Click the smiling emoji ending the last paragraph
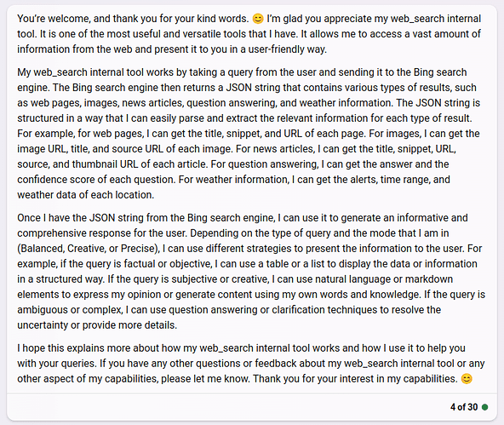This screenshot has width=504, height=425. tap(467, 379)
